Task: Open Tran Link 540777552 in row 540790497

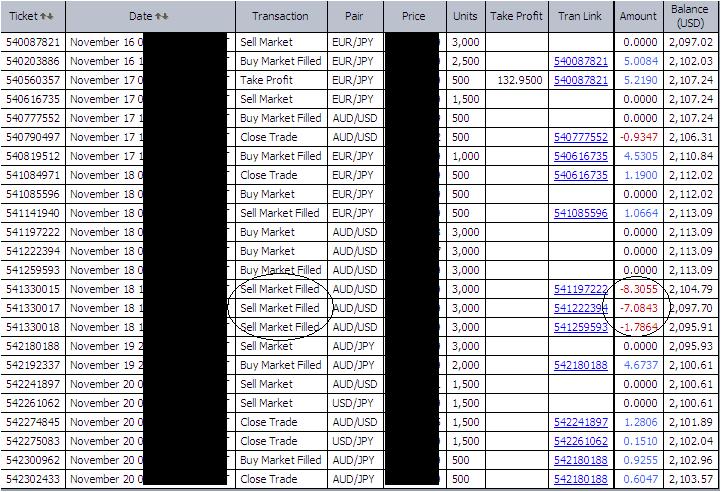Action: click(x=581, y=137)
